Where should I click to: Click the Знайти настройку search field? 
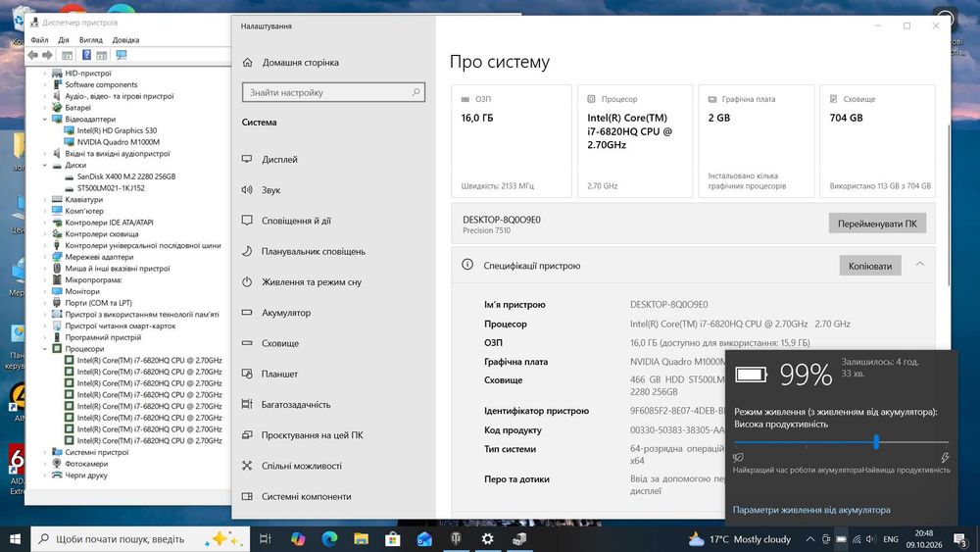click(334, 92)
